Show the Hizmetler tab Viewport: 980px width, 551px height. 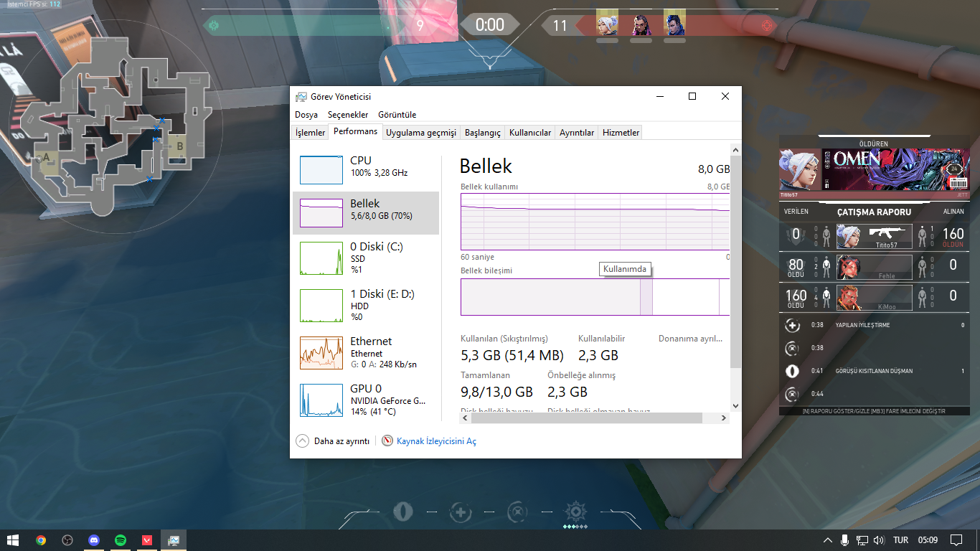[x=621, y=133]
